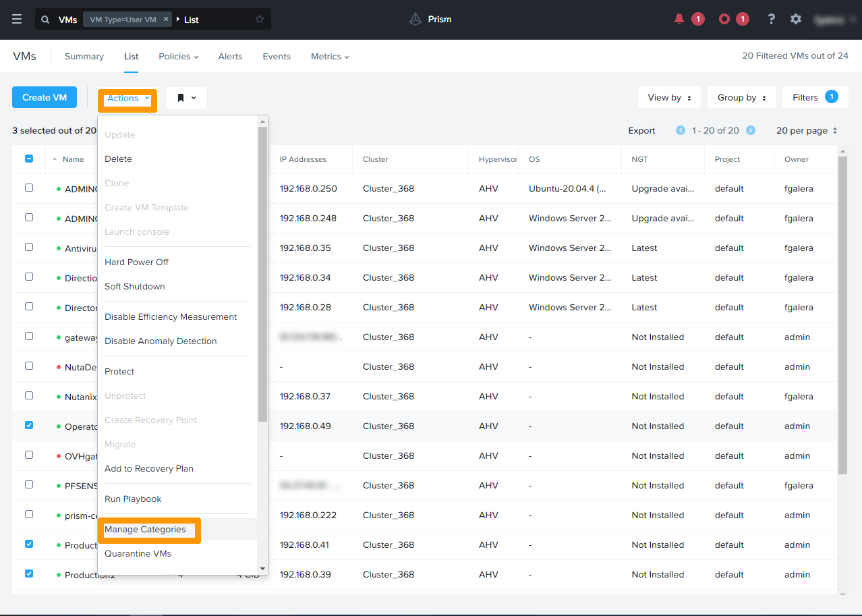Screen dimensions: 862x616
Task: Click the Create VM button
Action: (44, 97)
